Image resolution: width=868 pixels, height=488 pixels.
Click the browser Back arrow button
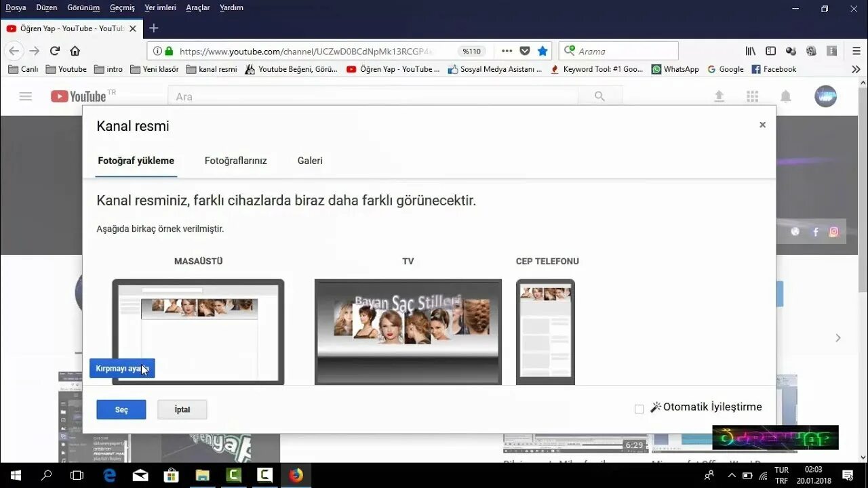14,51
